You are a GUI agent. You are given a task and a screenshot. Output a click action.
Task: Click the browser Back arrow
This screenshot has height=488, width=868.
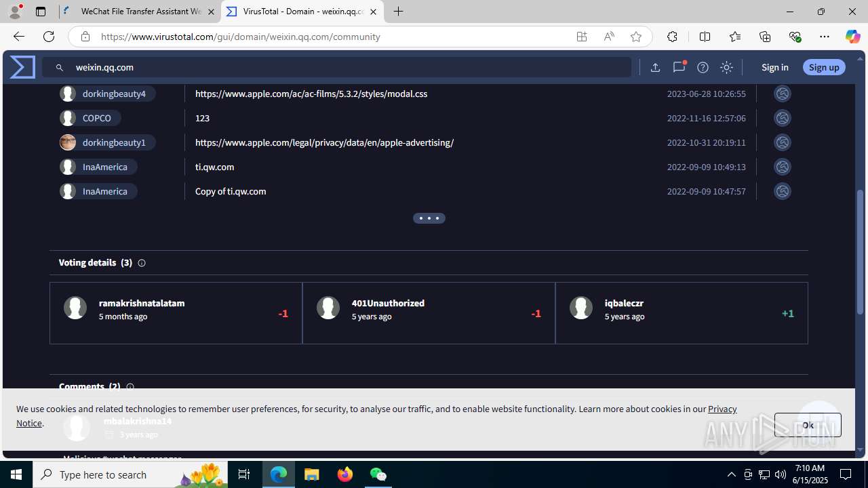[18, 37]
